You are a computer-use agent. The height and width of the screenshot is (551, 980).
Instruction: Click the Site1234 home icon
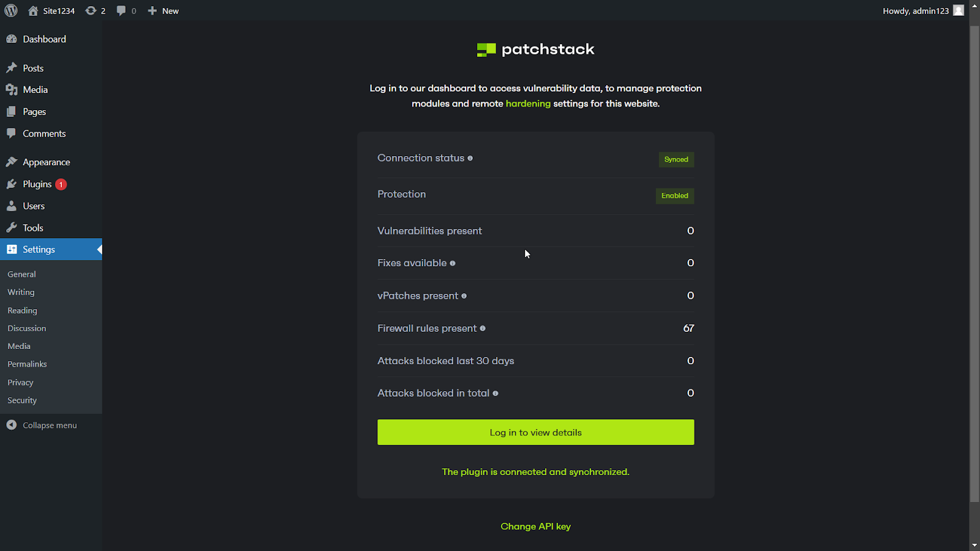pyautogui.click(x=33, y=10)
